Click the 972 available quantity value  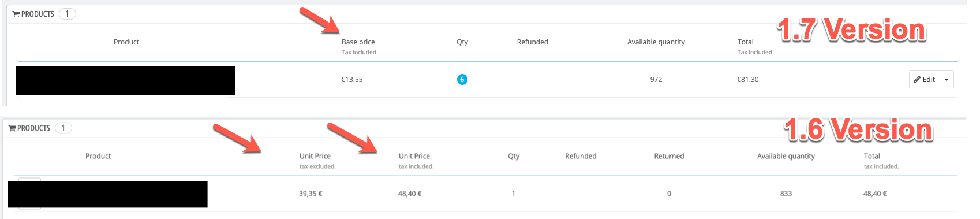coord(656,80)
